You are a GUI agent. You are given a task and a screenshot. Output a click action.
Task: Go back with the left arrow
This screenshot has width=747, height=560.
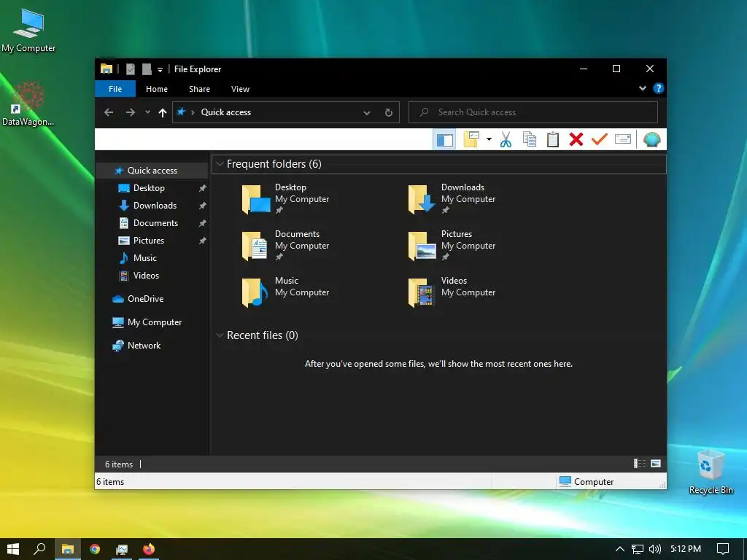(109, 112)
